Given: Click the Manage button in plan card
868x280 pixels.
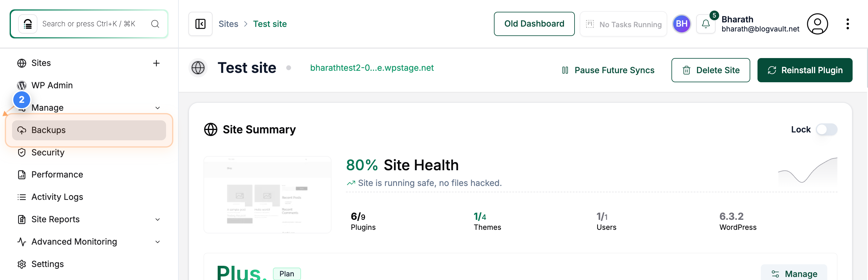Looking at the screenshot, I should 794,273.
